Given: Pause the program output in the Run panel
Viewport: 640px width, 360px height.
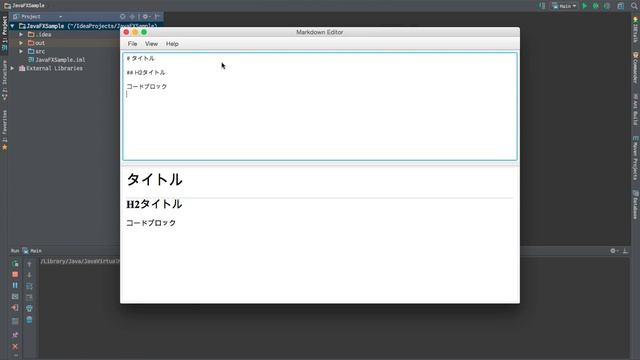Looking at the screenshot, I should click(15, 285).
